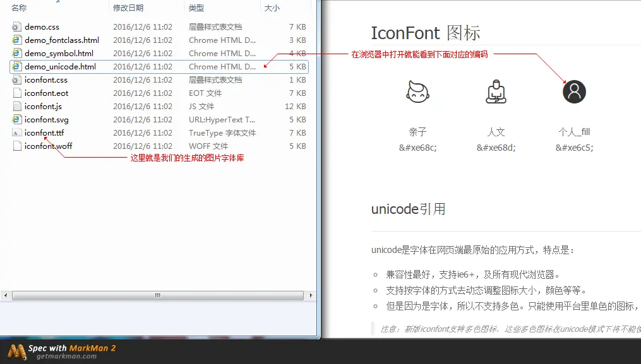
Task: Click the 兼容性最好 bullet text line
Action: (x=472, y=274)
